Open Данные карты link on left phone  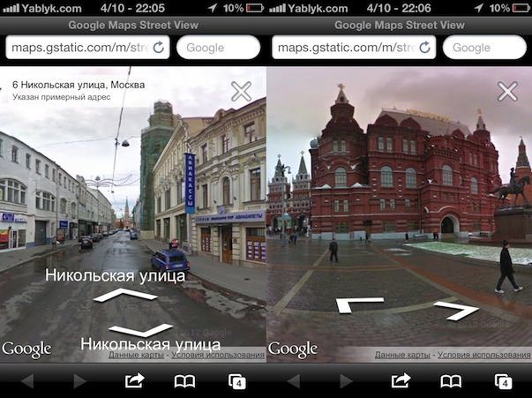pos(136,356)
